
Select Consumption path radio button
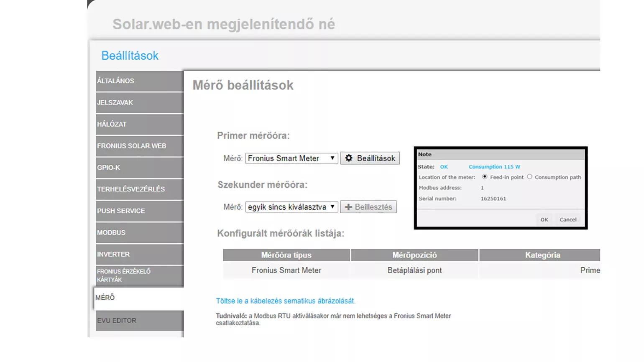click(x=530, y=177)
